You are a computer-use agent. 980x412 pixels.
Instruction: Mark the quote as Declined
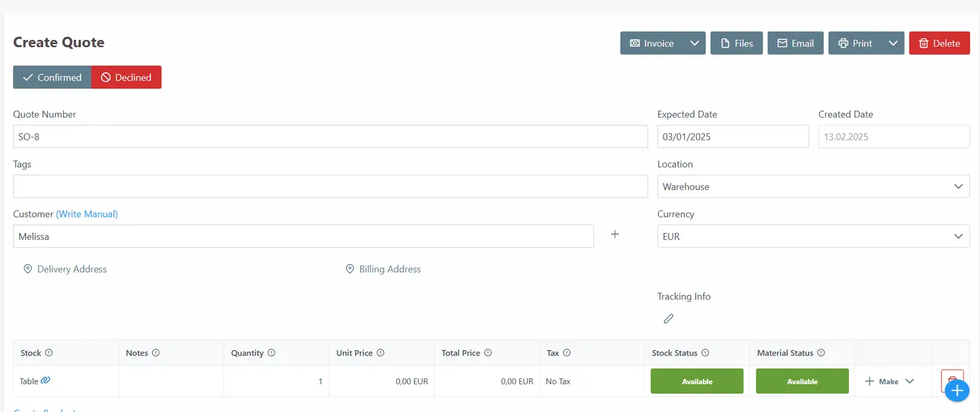click(x=126, y=77)
